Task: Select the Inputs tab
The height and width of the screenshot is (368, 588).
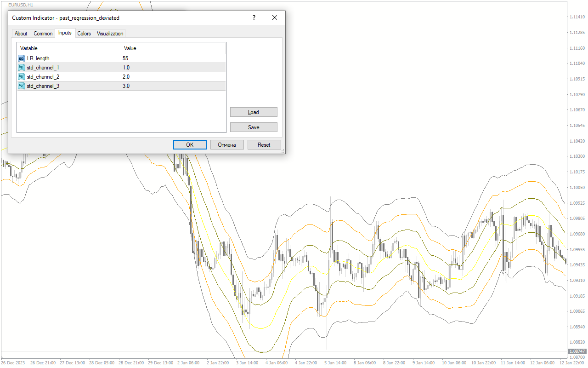Action: click(65, 33)
